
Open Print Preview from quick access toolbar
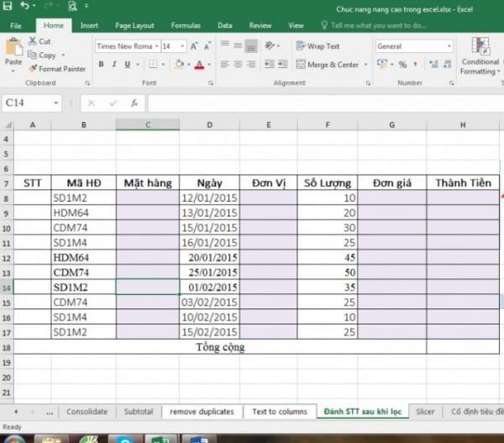pos(73,6)
